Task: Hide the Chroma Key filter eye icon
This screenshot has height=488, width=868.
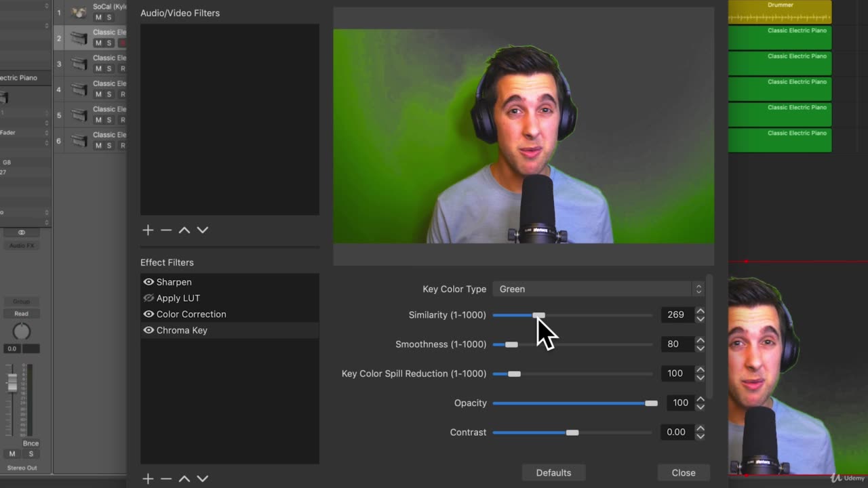Action: coord(149,331)
